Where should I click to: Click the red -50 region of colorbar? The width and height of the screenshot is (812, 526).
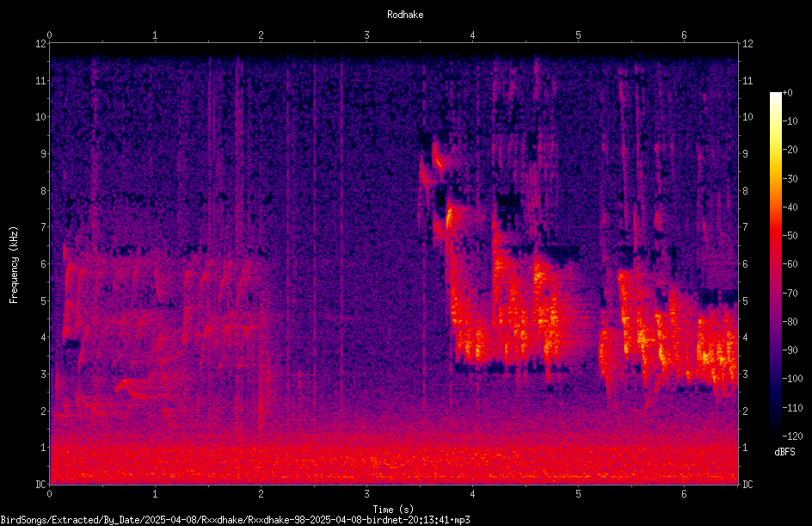tap(775, 236)
